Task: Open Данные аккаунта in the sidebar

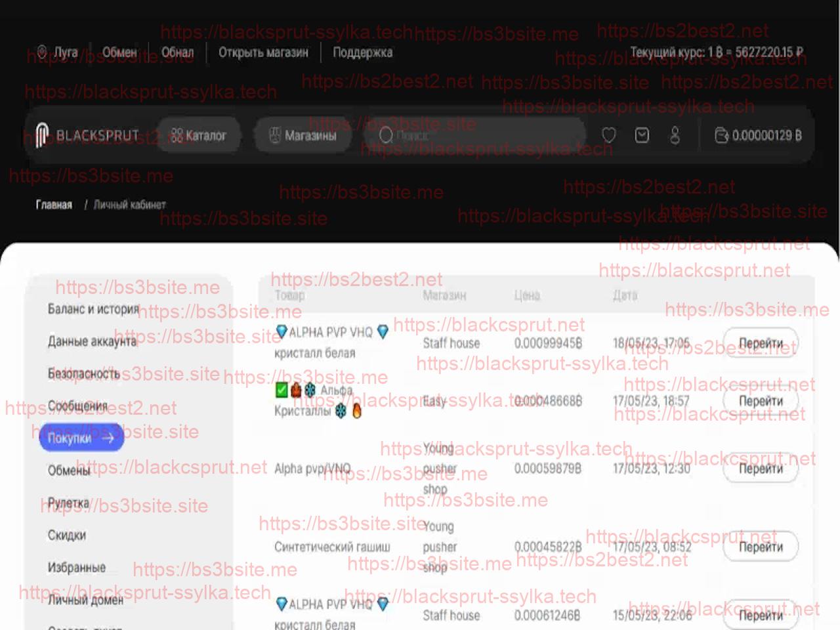Action: click(x=92, y=341)
